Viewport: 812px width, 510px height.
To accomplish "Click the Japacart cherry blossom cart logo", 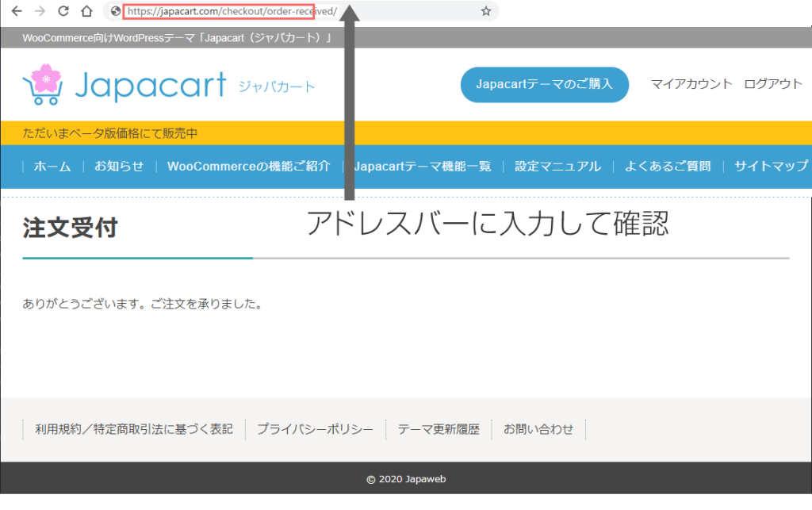I will [x=44, y=84].
